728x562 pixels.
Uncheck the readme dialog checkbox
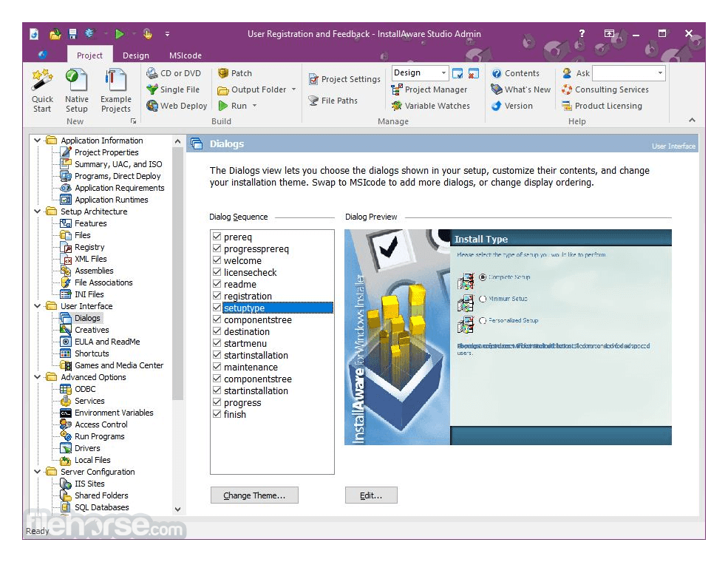pos(217,284)
